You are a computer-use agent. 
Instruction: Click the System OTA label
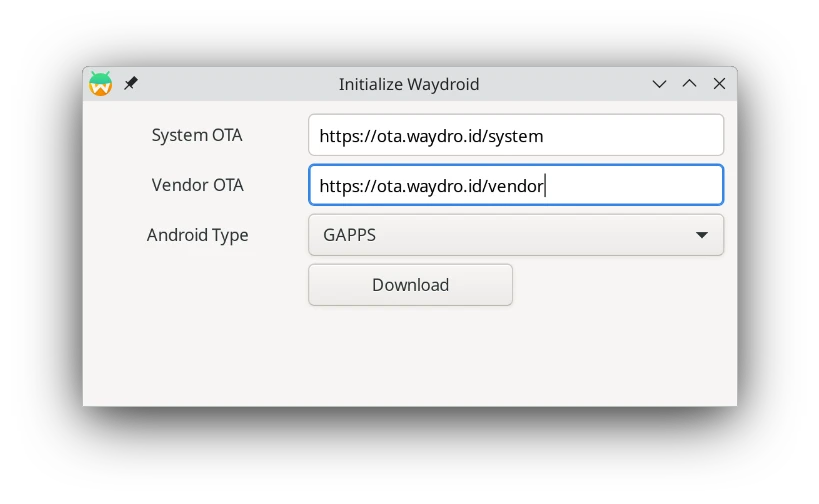point(197,135)
